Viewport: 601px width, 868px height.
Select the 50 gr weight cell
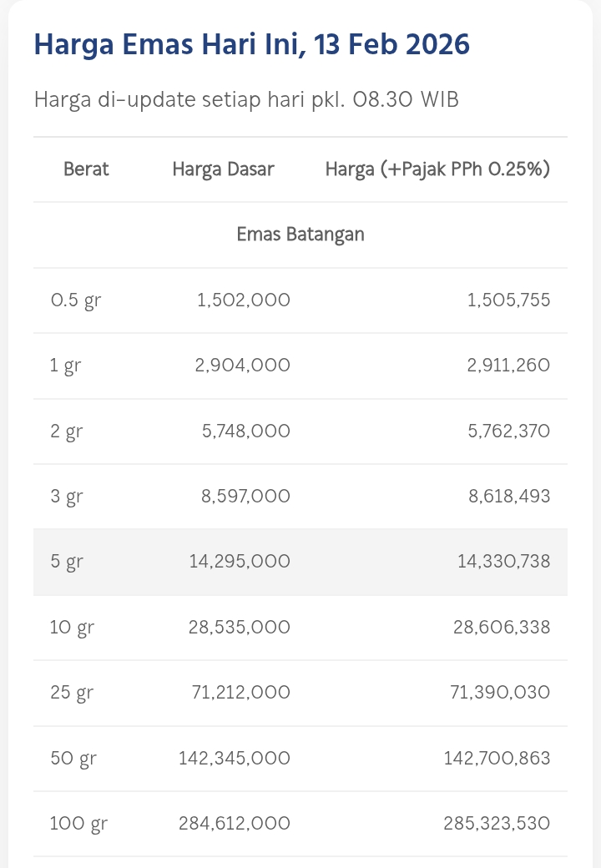(73, 759)
